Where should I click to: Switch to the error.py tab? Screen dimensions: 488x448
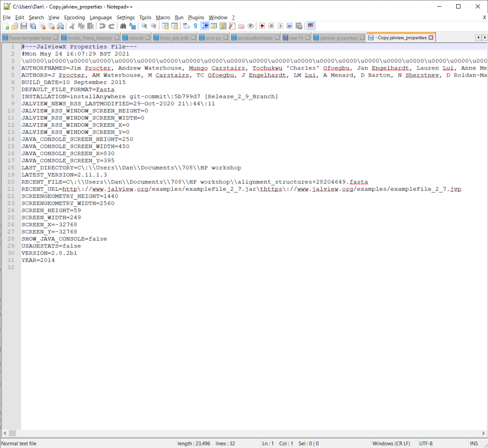tap(213, 38)
